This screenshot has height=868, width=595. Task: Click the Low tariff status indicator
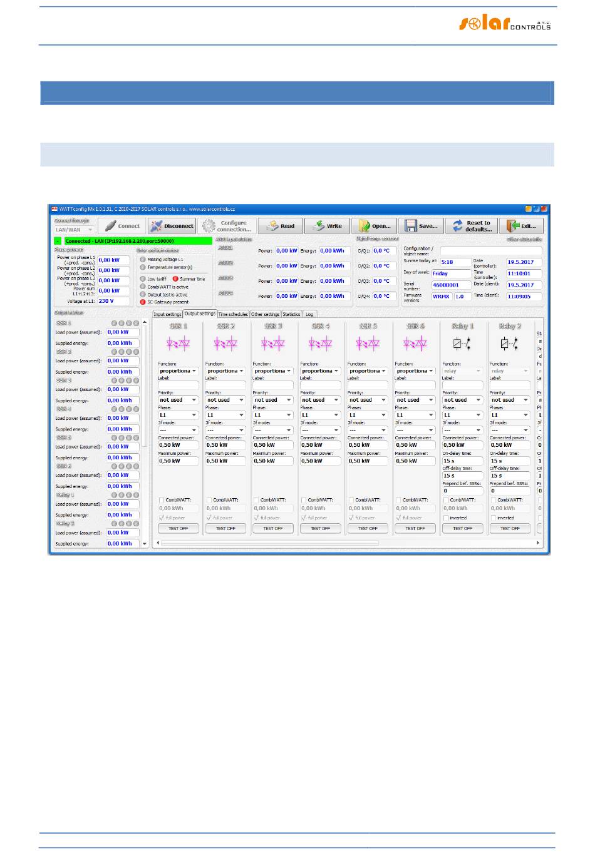pyautogui.click(x=143, y=279)
